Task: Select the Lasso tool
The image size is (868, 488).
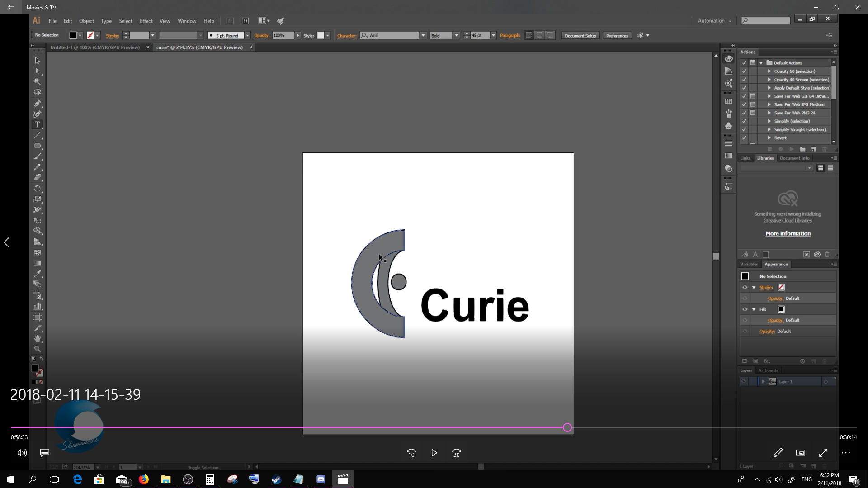Action: (38, 92)
